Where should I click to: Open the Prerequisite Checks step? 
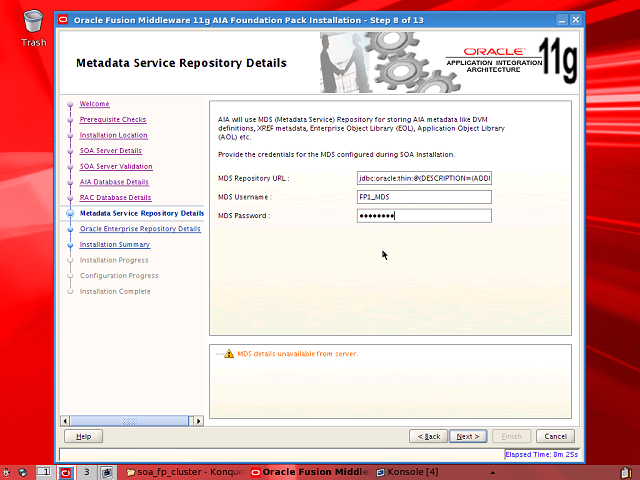click(x=113, y=119)
